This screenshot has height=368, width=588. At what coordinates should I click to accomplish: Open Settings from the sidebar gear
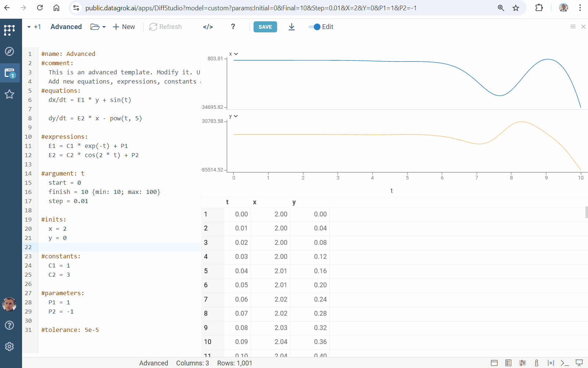coord(9,346)
